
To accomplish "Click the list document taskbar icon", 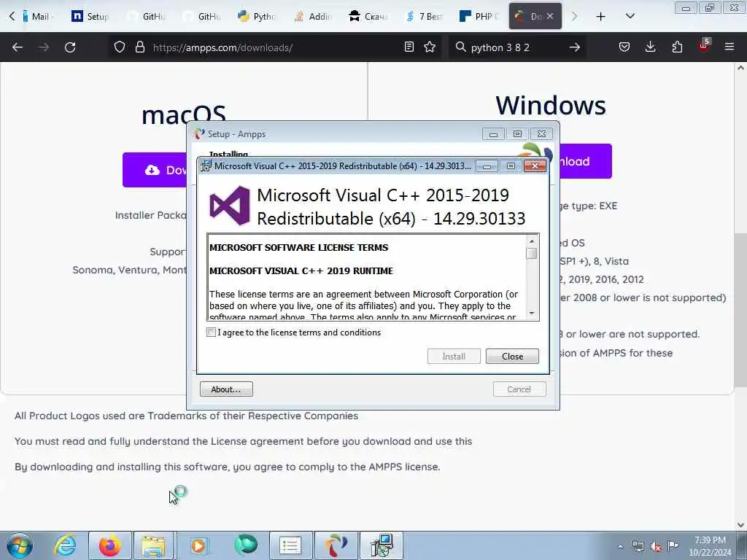I will 290,545.
